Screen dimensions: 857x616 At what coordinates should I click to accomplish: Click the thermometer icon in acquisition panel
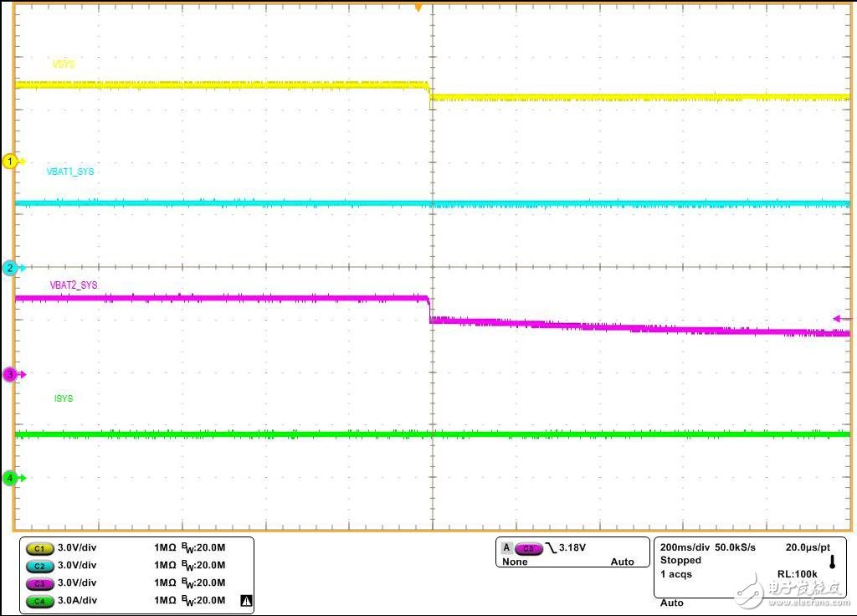click(x=833, y=560)
